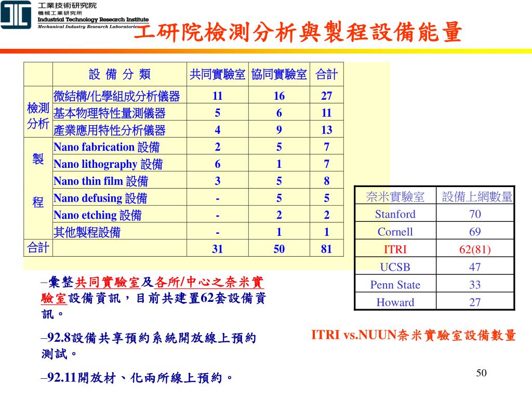Click the red 62(81) value

(x=475, y=249)
